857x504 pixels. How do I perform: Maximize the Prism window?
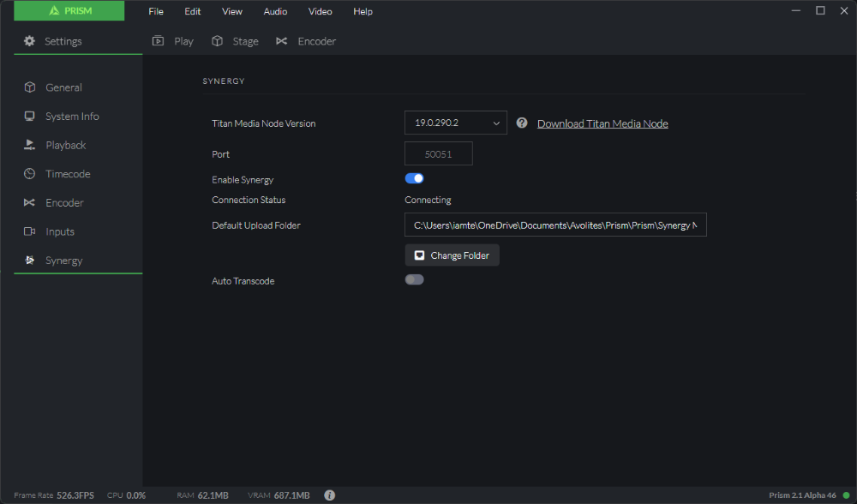820,10
